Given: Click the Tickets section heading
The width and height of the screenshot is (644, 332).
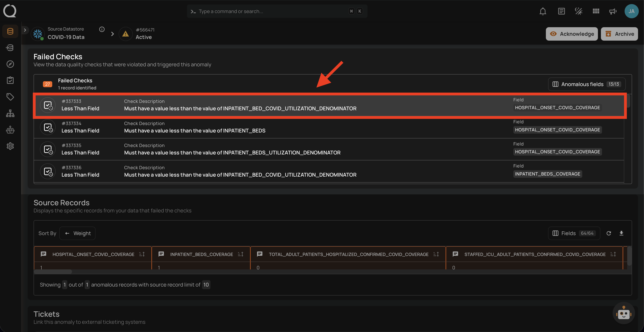Looking at the screenshot, I should tap(46, 314).
